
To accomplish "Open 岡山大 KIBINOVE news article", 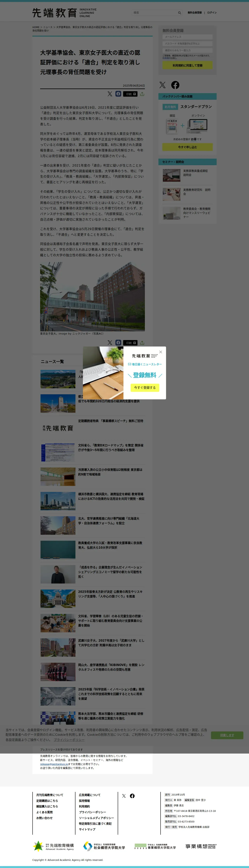I will pyautogui.click(x=111, y=667).
